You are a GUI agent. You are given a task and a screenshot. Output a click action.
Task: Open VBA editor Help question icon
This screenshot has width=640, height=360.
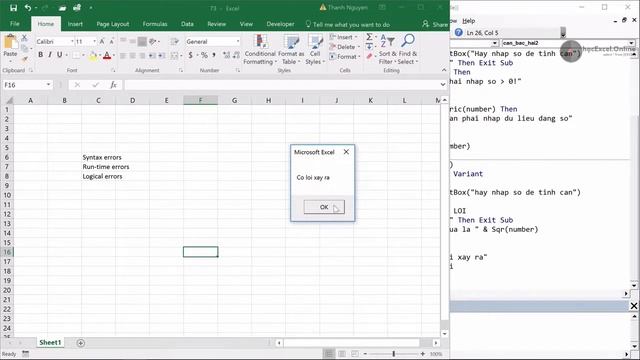point(458,32)
